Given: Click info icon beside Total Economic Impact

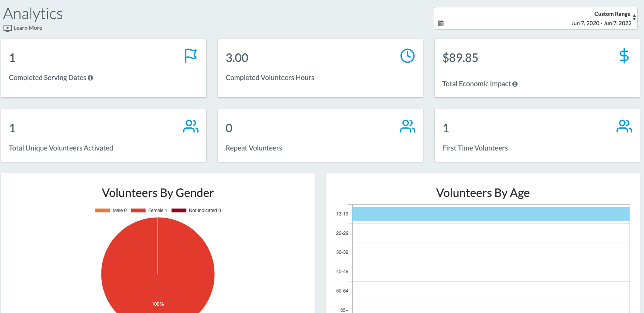Looking at the screenshot, I should (x=515, y=84).
